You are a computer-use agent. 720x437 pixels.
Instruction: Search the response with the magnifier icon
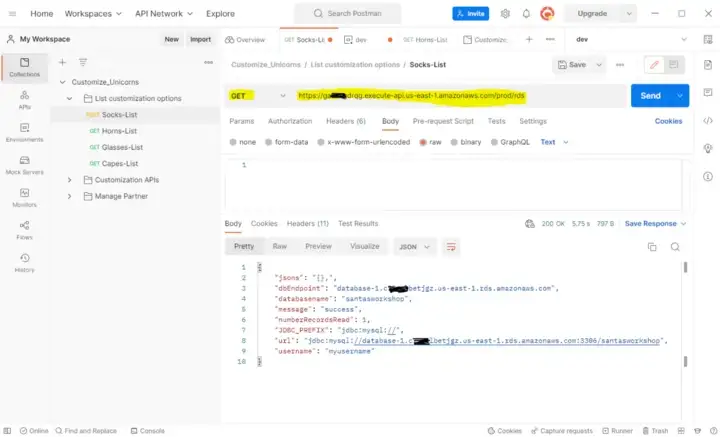(675, 247)
